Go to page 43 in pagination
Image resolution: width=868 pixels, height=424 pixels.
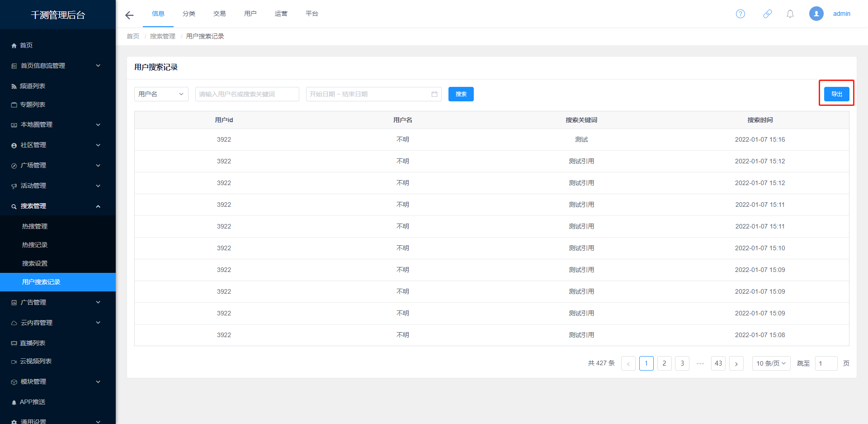pos(718,363)
